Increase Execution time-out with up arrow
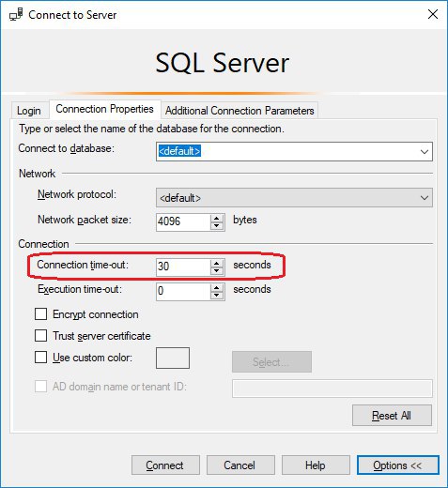 pos(217,288)
